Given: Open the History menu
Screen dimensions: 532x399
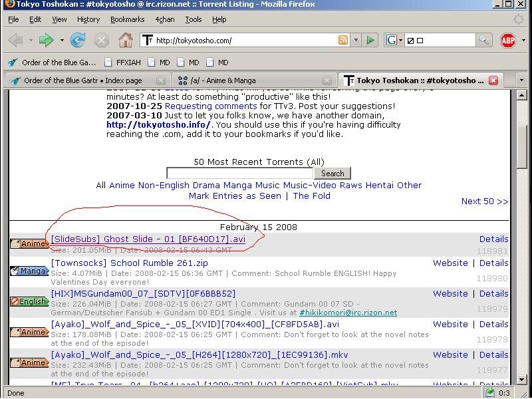Looking at the screenshot, I should (88, 19).
